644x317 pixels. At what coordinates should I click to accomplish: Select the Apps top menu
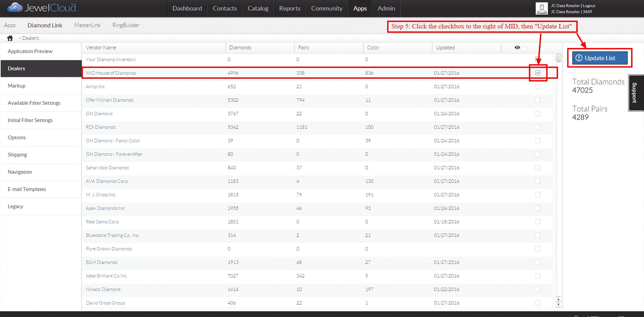[x=360, y=8]
